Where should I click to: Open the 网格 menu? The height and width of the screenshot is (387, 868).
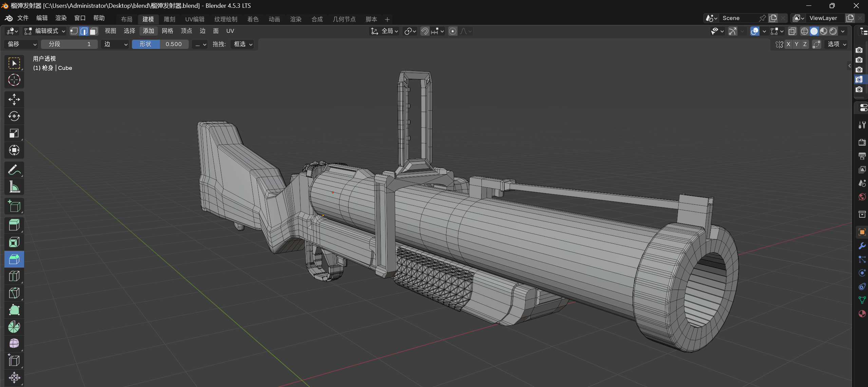pyautogui.click(x=167, y=31)
